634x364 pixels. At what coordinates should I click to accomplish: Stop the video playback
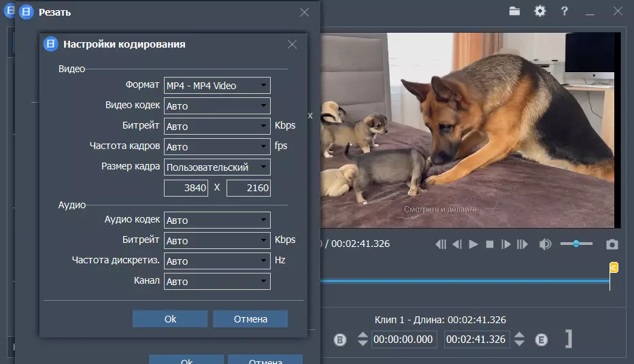[490, 244]
